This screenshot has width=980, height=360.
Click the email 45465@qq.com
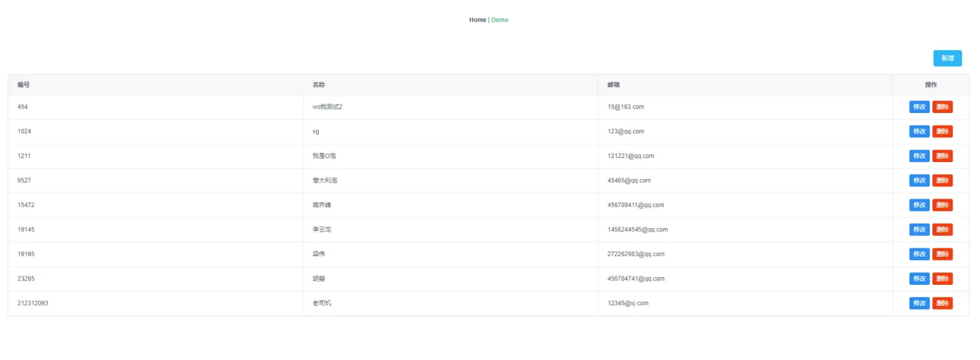(x=629, y=180)
